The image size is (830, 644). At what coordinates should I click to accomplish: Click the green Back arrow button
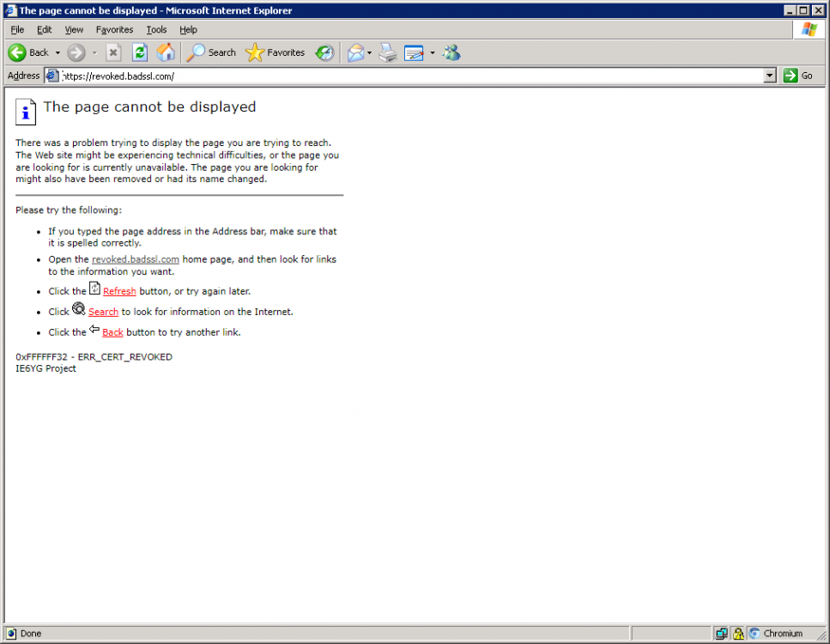tap(18, 52)
